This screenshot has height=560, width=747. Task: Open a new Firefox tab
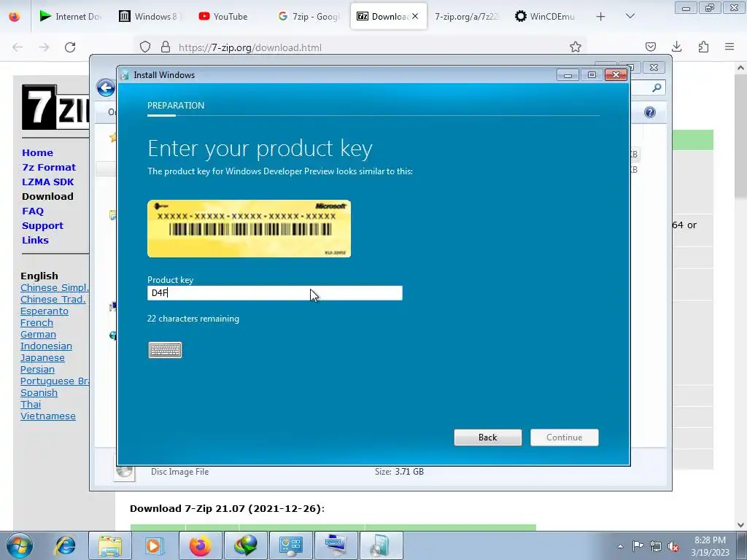tap(601, 17)
